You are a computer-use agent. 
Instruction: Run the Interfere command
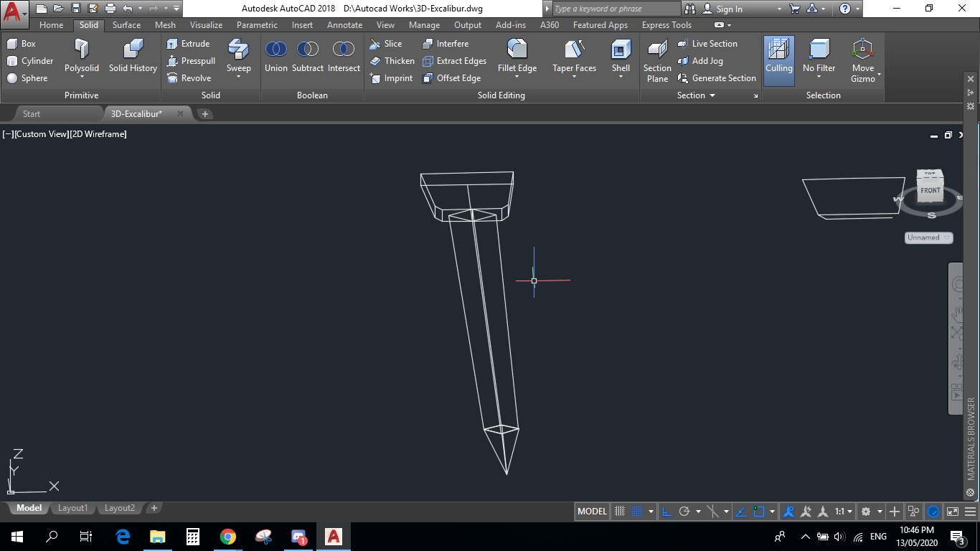pyautogui.click(x=446, y=44)
